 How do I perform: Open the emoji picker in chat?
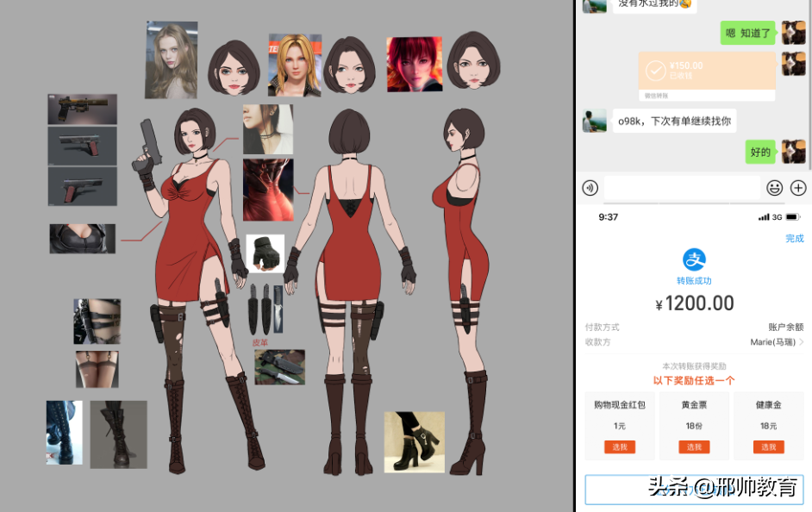(774, 187)
